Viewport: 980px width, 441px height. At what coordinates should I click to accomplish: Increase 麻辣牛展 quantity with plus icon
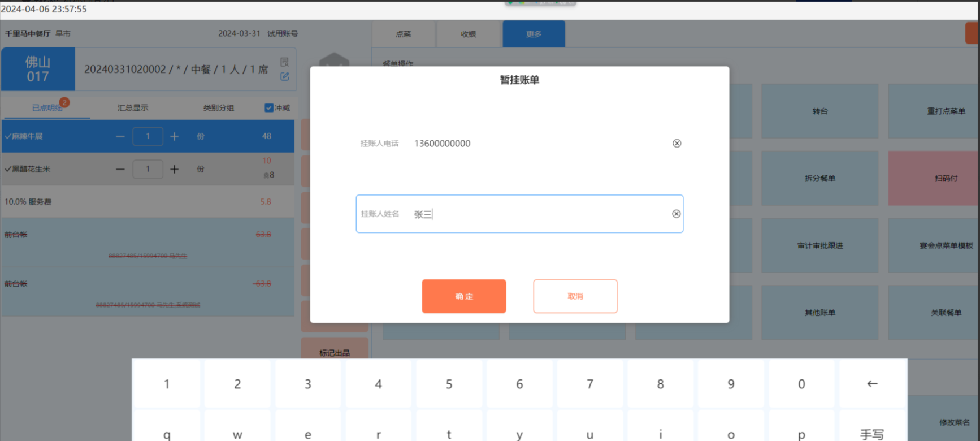(x=175, y=136)
